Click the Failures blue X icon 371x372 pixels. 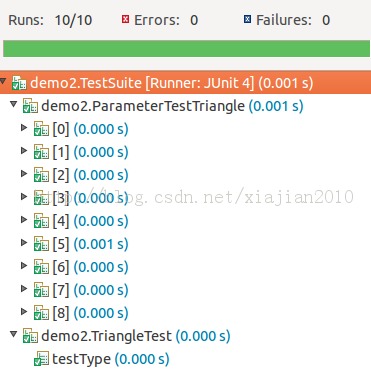(x=247, y=19)
